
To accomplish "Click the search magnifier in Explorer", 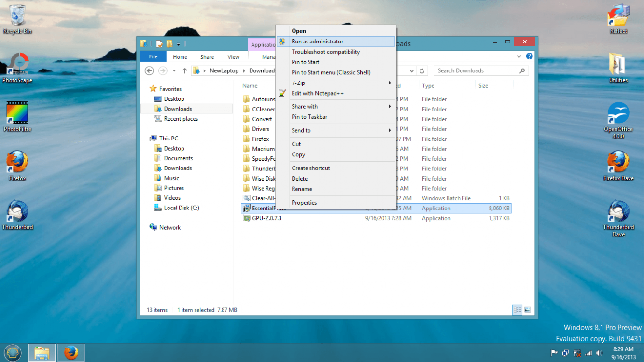I will 522,71.
